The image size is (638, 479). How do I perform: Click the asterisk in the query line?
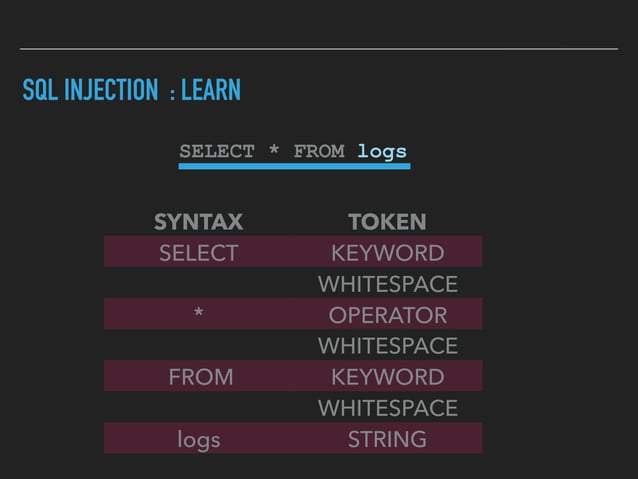point(274,152)
